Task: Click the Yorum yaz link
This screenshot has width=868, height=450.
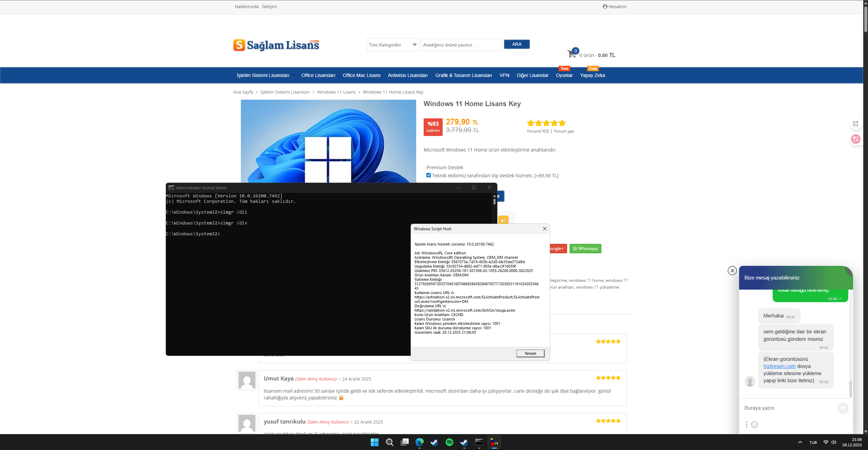Action: coord(564,131)
